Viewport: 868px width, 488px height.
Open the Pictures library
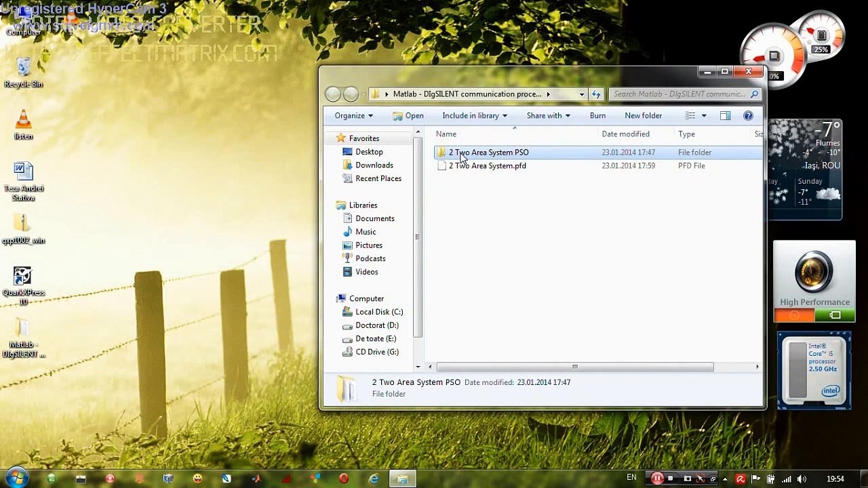coord(368,245)
